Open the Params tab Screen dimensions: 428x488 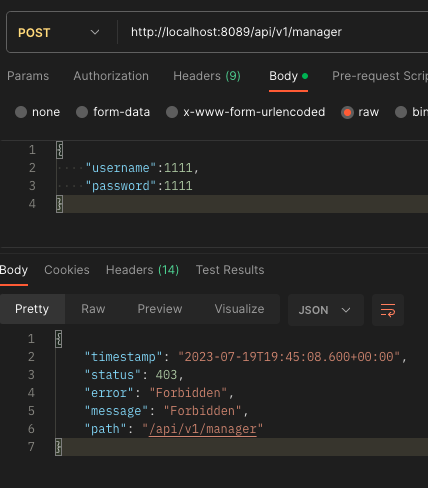(28, 76)
